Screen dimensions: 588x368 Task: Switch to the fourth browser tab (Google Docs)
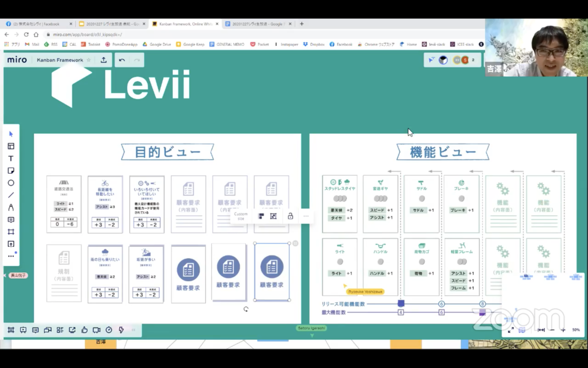[258, 24]
